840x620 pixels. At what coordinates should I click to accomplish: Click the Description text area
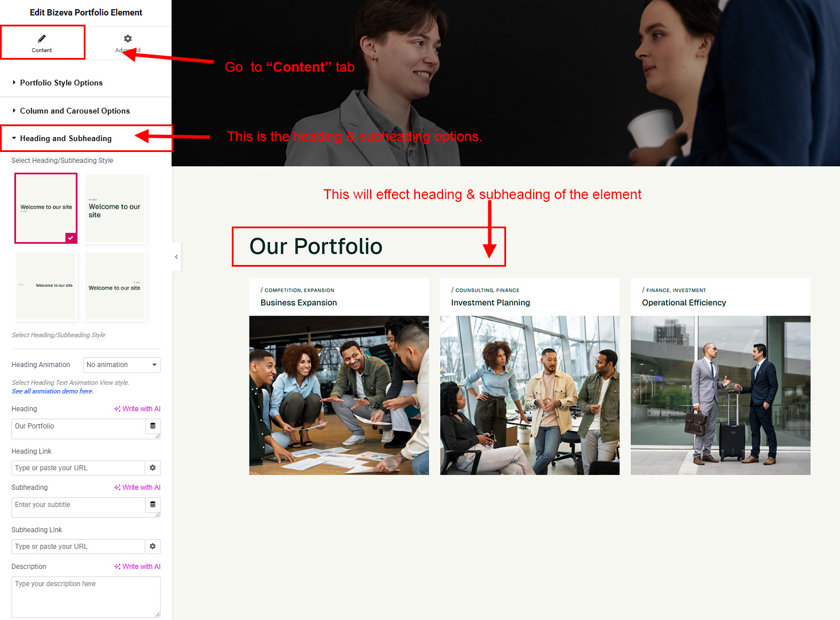[x=85, y=596]
